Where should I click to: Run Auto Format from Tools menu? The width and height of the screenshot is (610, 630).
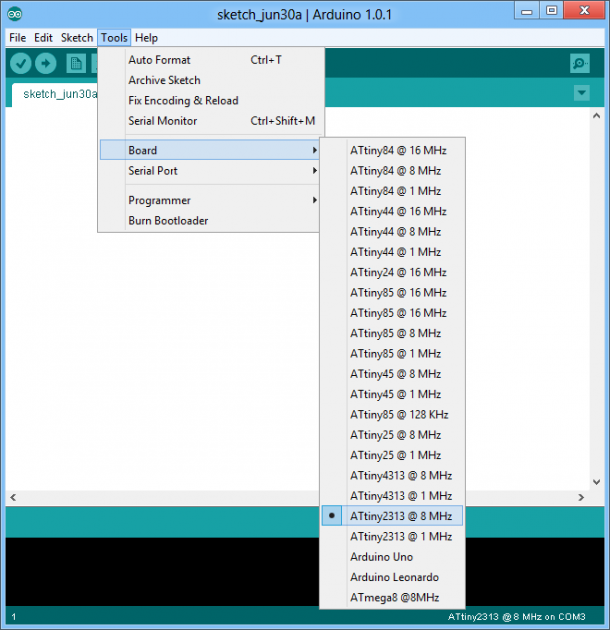tap(159, 60)
